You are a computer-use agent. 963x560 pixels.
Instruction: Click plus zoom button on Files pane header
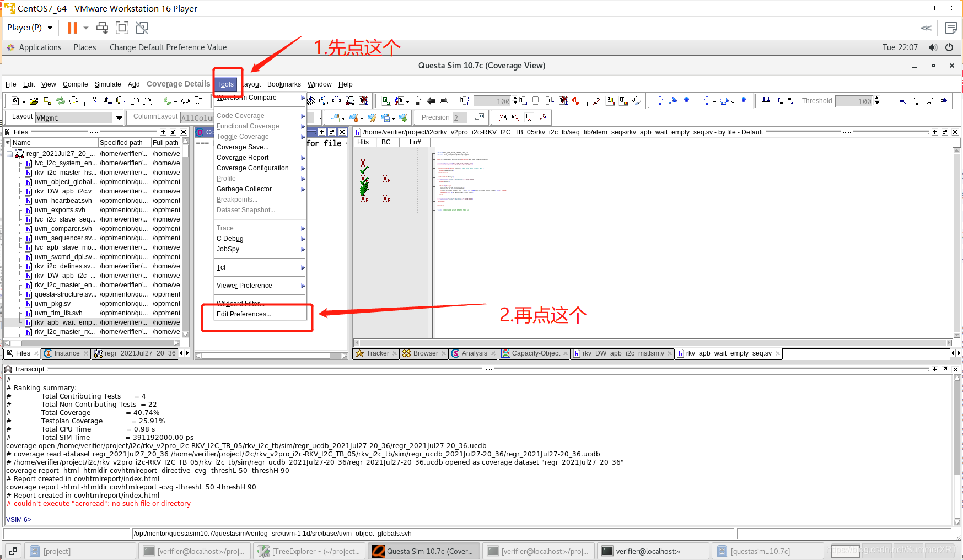click(163, 132)
